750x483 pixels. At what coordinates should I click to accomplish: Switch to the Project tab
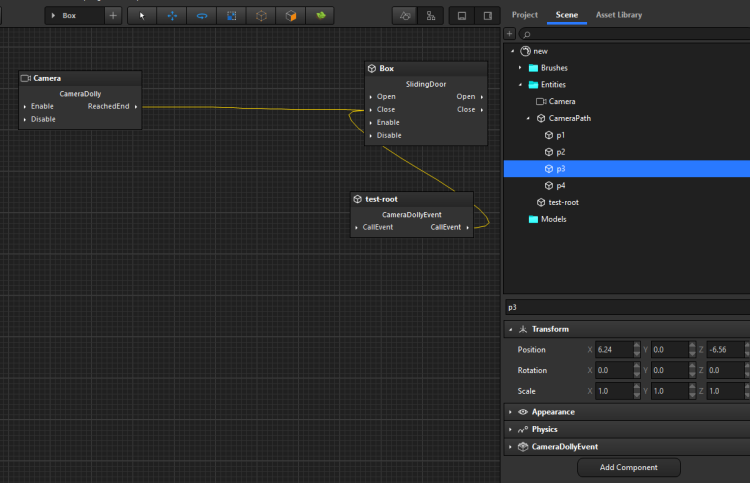click(x=525, y=15)
